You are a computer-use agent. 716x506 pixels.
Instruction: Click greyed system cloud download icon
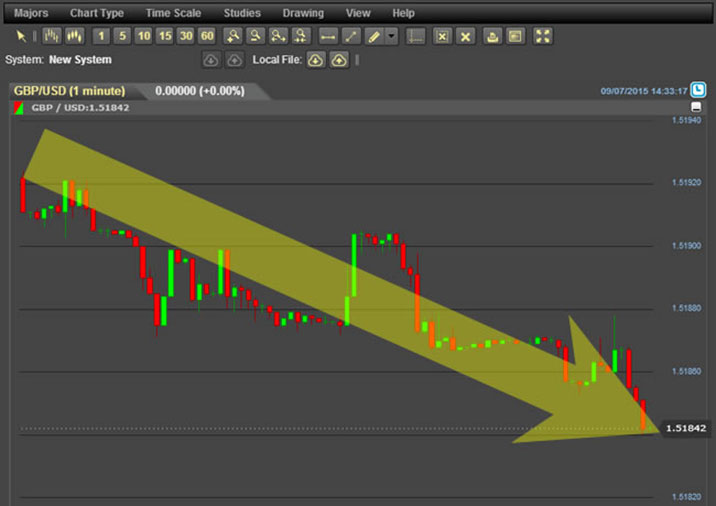(x=211, y=60)
